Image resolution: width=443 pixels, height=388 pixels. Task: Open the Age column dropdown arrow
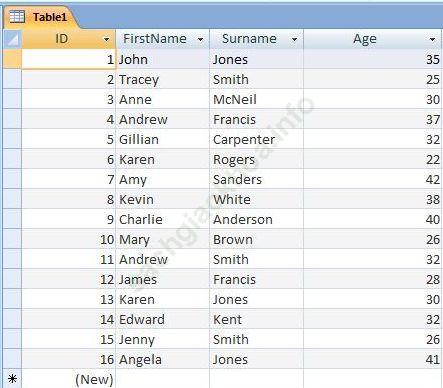pos(432,40)
